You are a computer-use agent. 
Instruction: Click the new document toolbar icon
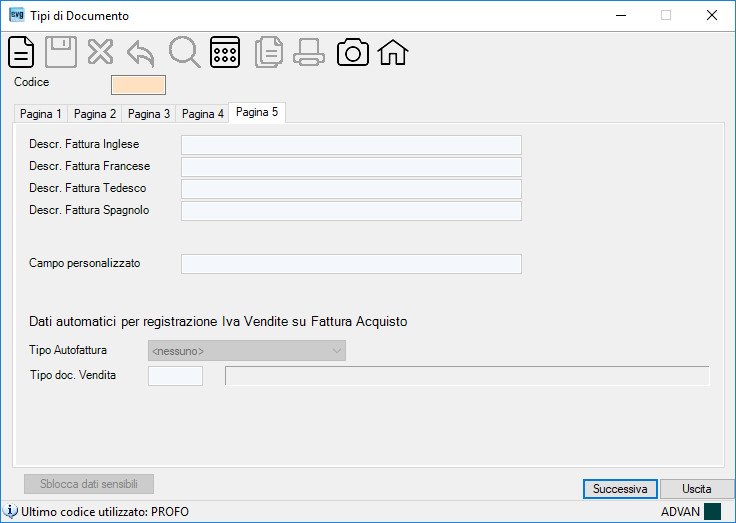pos(21,52)
